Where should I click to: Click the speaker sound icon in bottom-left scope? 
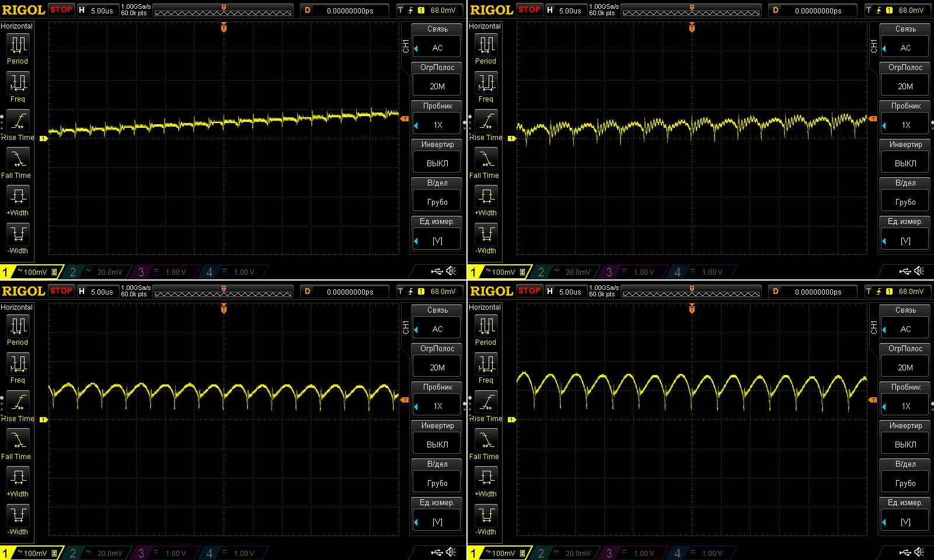pos(451,552)
